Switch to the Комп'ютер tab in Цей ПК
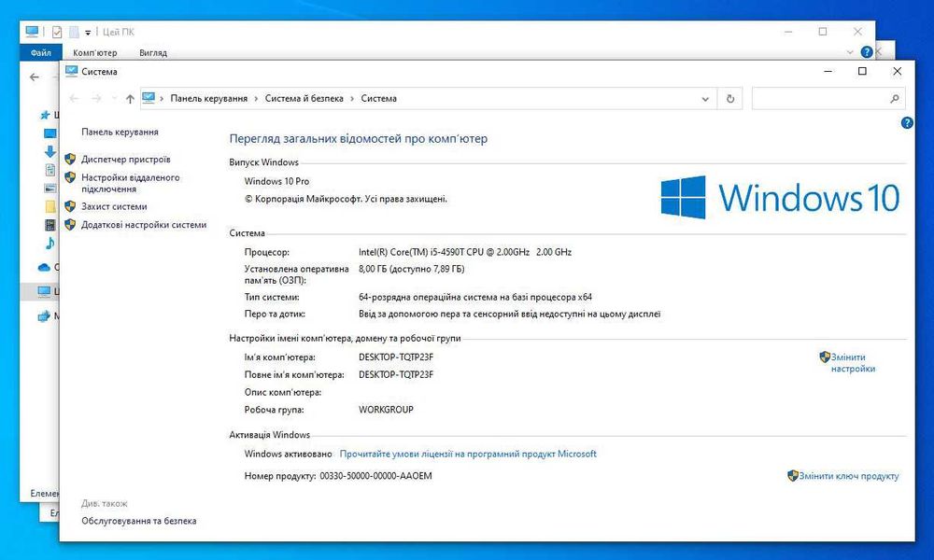The height and width of the screenshot is (560, 934). tap(94, 52)
